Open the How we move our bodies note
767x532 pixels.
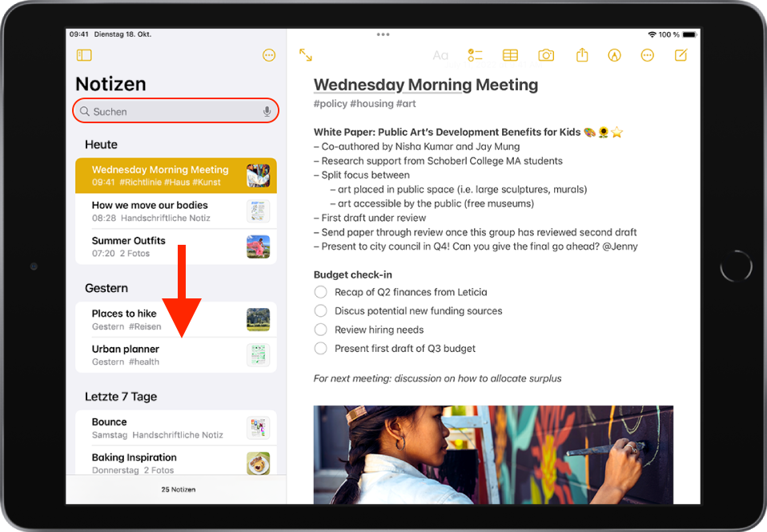(176, 211)
